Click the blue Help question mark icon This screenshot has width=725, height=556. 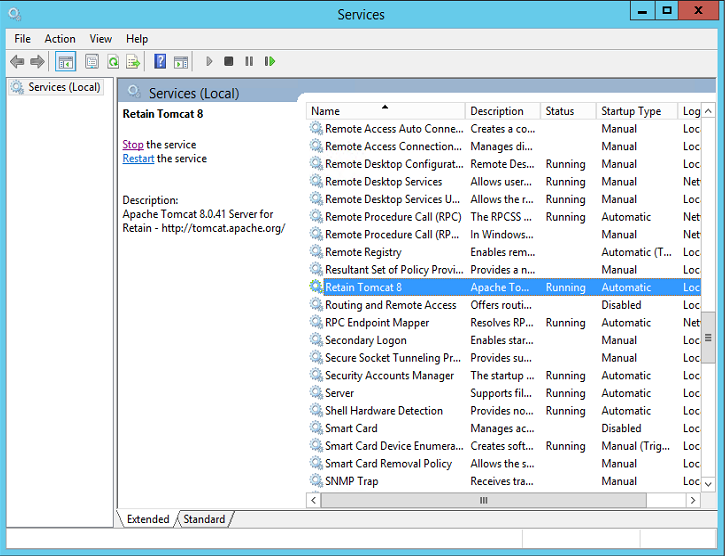click(x=160, y=62)
